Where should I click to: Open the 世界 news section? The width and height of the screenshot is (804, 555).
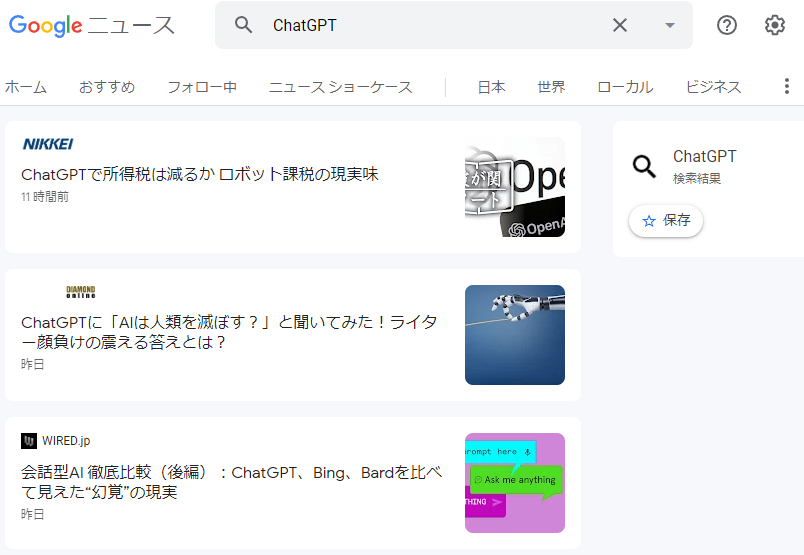point(551,87)
